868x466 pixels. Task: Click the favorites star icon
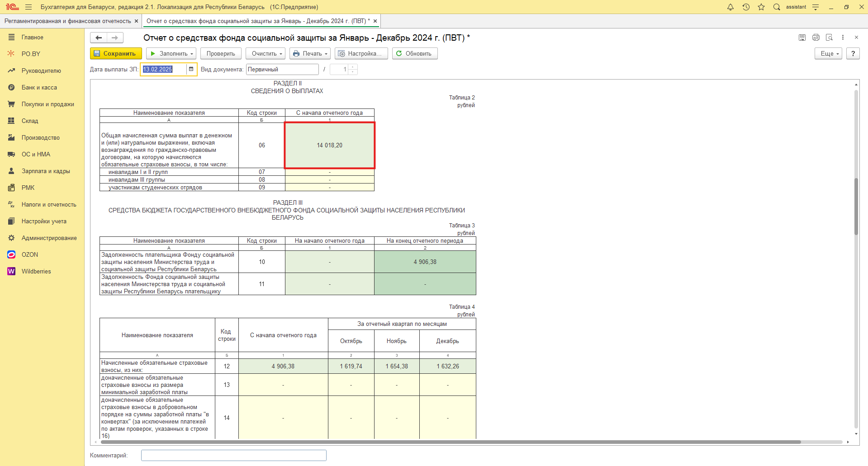click(761, 7)
